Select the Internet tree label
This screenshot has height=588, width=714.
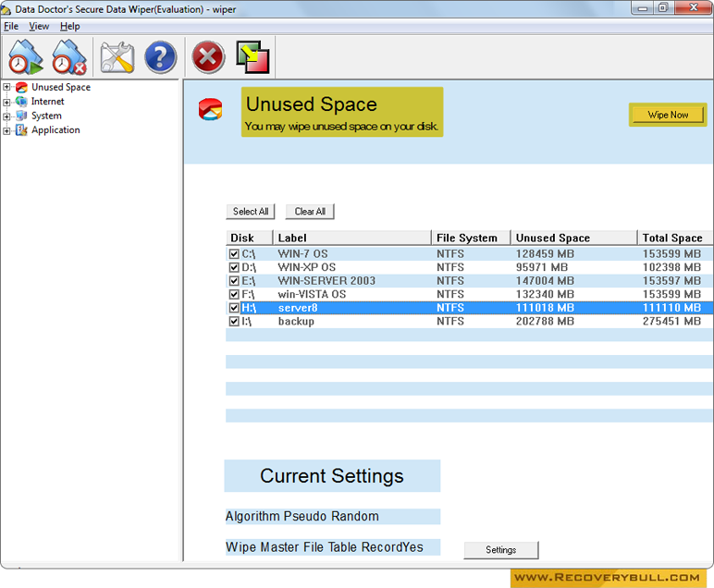[x=48, y=102]
